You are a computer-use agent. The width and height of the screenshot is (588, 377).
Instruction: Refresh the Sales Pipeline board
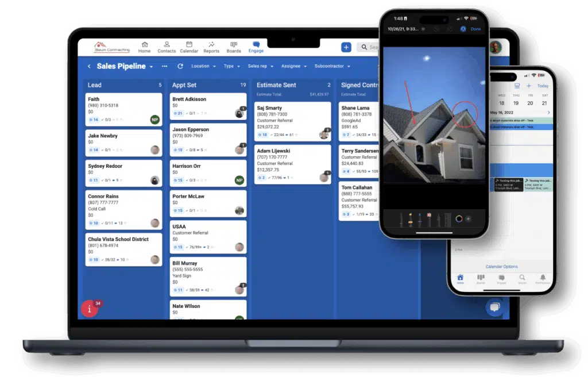click(180, 66)
